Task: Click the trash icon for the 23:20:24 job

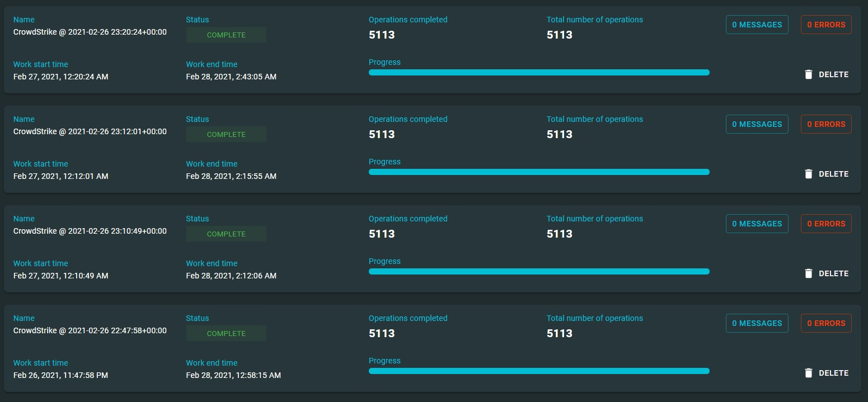Action: pos(809,73)
